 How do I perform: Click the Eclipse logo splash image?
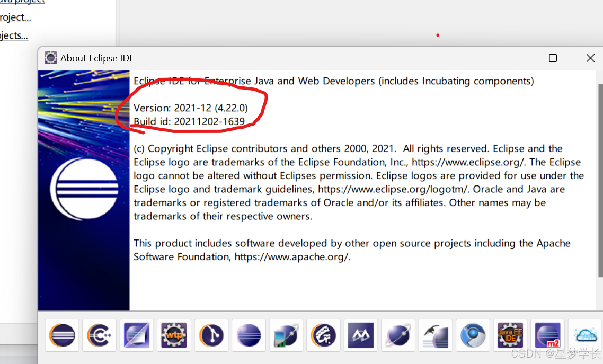tap(84, 190)
